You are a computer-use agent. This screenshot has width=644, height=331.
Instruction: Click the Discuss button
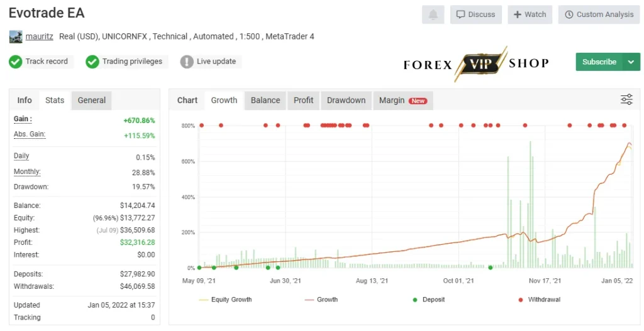pyautogui.click(x=475, y=15)
